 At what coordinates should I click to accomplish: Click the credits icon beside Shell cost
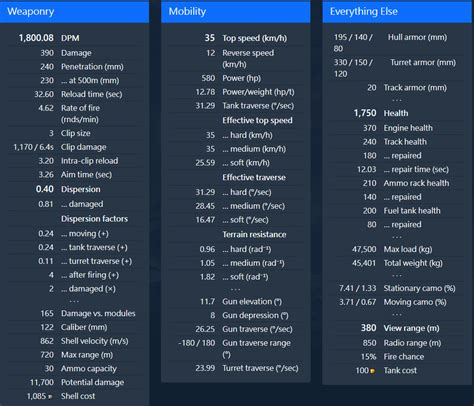point(50,397)
